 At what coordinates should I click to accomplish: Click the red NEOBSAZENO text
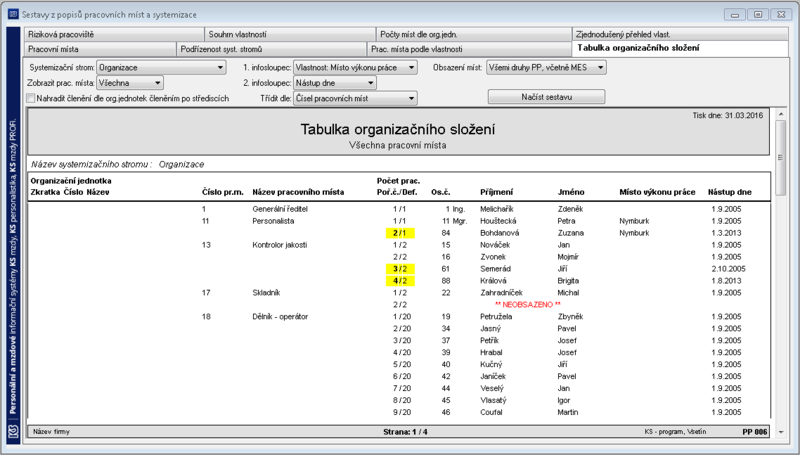528,305
